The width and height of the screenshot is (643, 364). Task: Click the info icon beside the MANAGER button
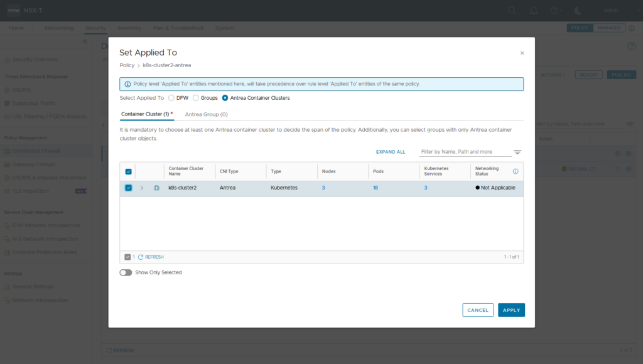(x=632, y=28)
